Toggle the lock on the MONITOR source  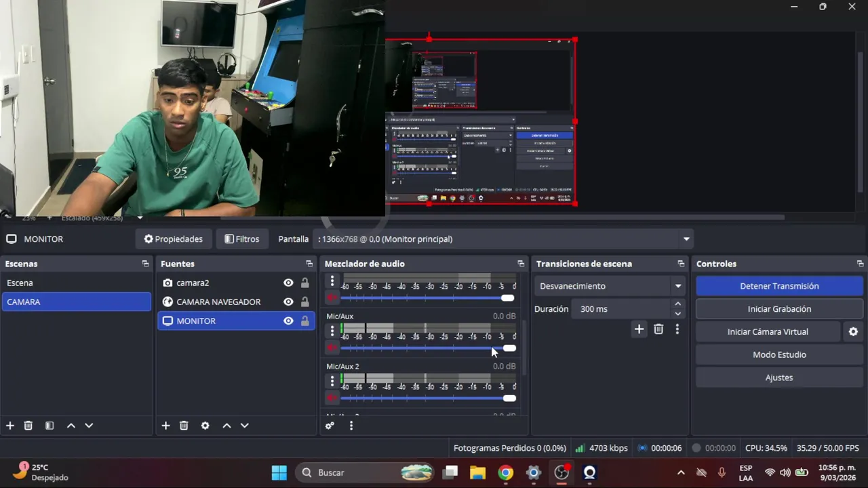[305, 321]
